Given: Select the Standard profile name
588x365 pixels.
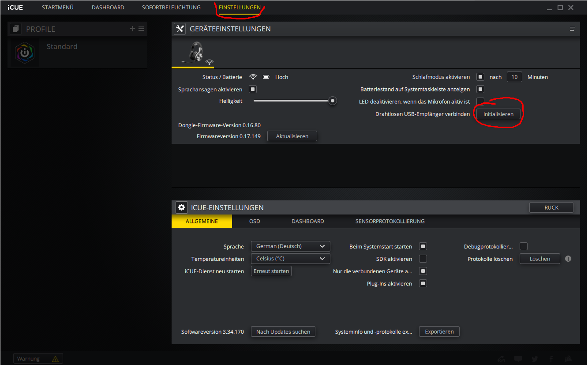Looking at the screenshot, I should [x=62, y=46].
